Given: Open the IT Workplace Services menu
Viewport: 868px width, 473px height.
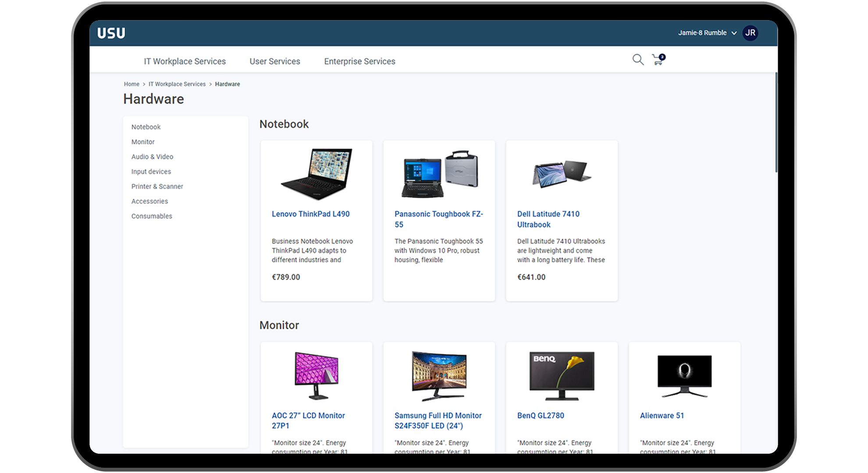Looking at the screenshot, I should click(185, 60).
